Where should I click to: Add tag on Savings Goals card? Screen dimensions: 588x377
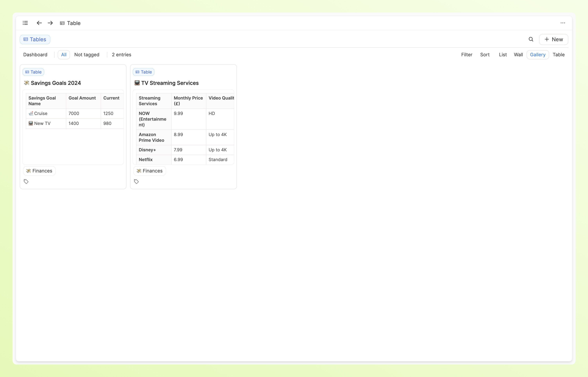pos(26,181)
